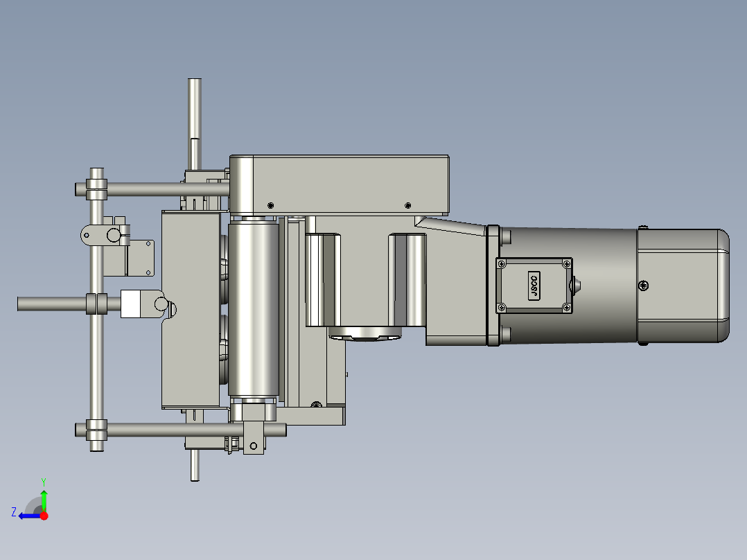Select the JSCC nameplate on the motor
The width and height of the screenshot is (747, 560).
[534, 286]
